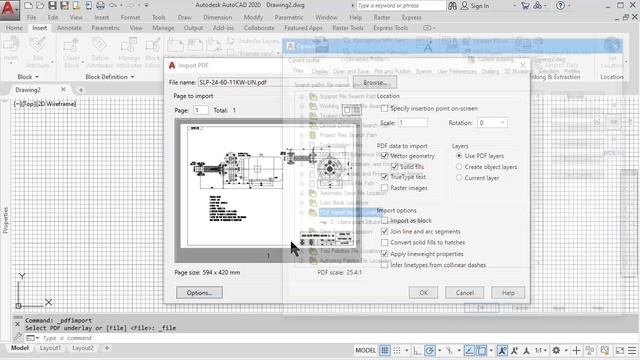This screenshot has width=640, height=360.
Task: Click the Save As disk icon
Action: (x=64, y=6)
